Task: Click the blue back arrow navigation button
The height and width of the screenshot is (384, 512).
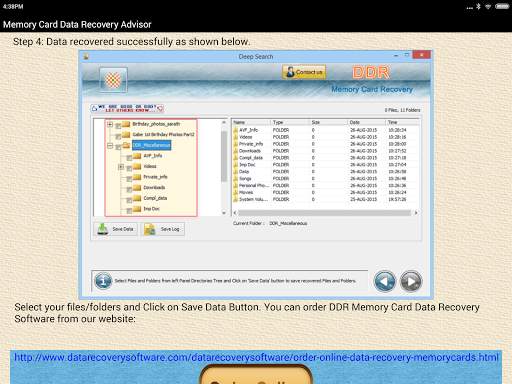Action: 384,281
